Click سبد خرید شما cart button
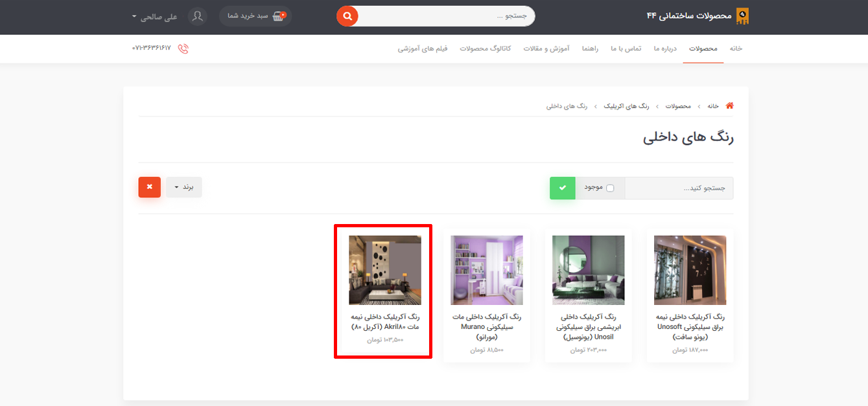The height and width of the screenshot is (406, 868). 255,16
